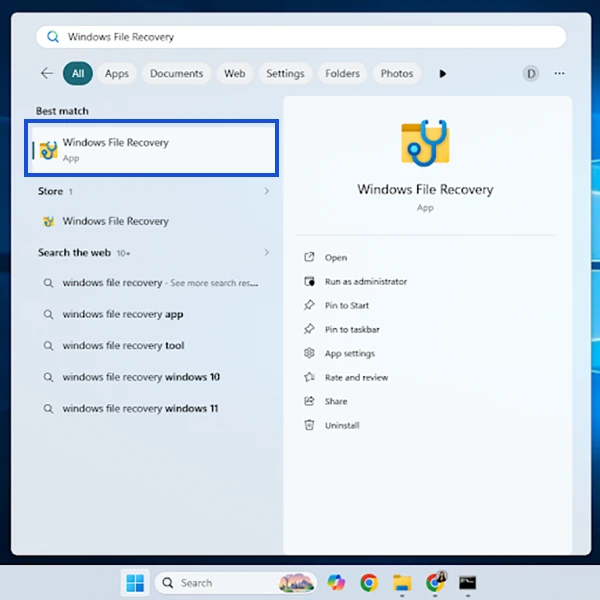This screenshot has width=600, height=600.
Task: Open Chrome profile shortcut in taskbar
Action: click(x=435, y=582)
